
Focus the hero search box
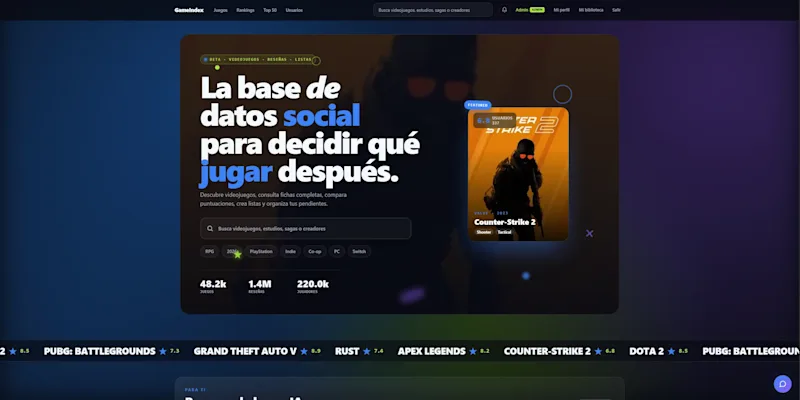click(x=306, y=229)
